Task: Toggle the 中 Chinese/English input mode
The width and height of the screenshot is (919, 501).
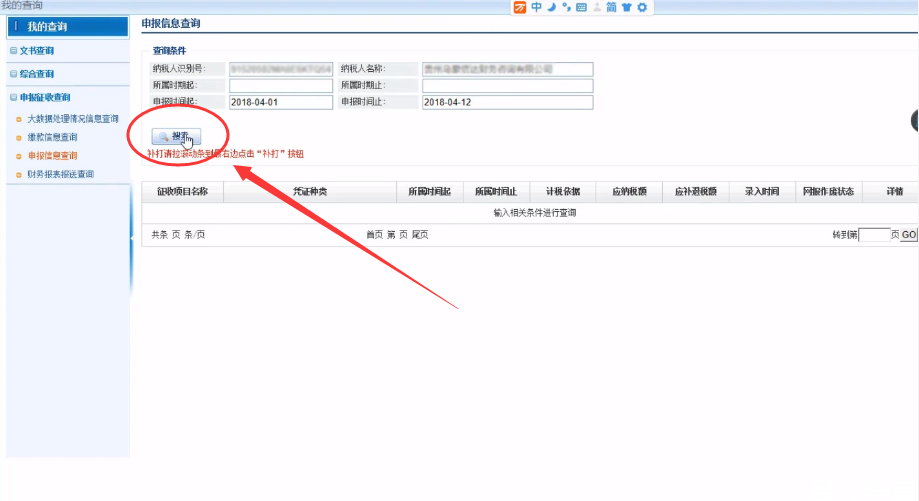Action: pyautogui.click(x=537, y=7)
